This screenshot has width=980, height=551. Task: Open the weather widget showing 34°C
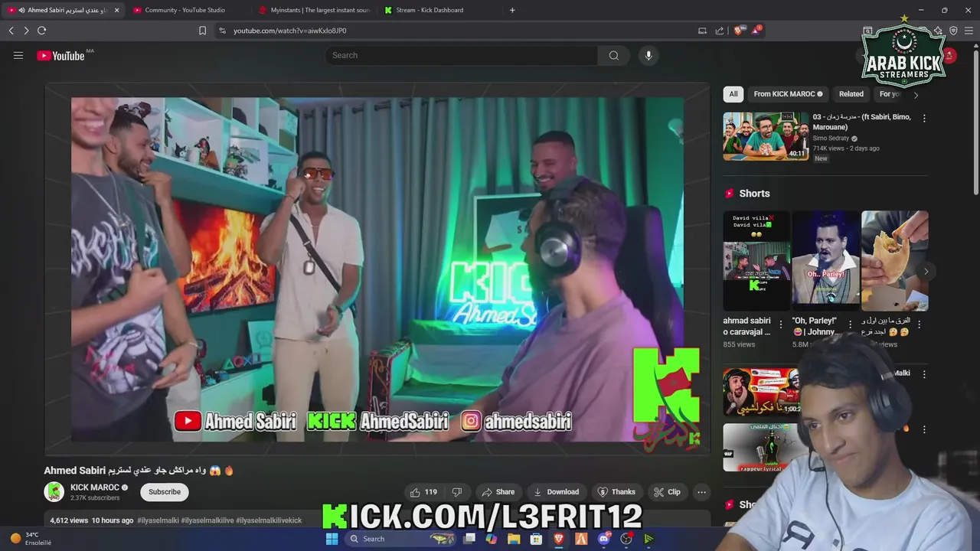tap(31, 539)
